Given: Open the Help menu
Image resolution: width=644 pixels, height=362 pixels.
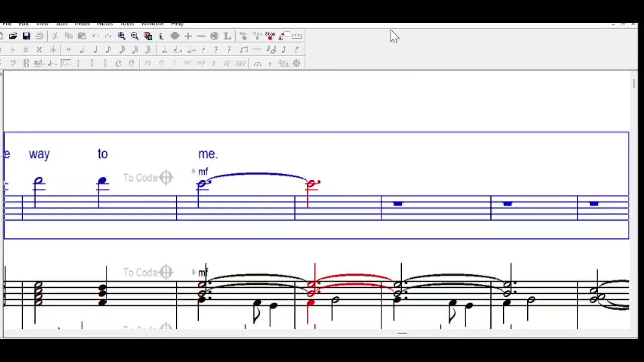Looking at the screenshot, I should [x=177, y=24].
